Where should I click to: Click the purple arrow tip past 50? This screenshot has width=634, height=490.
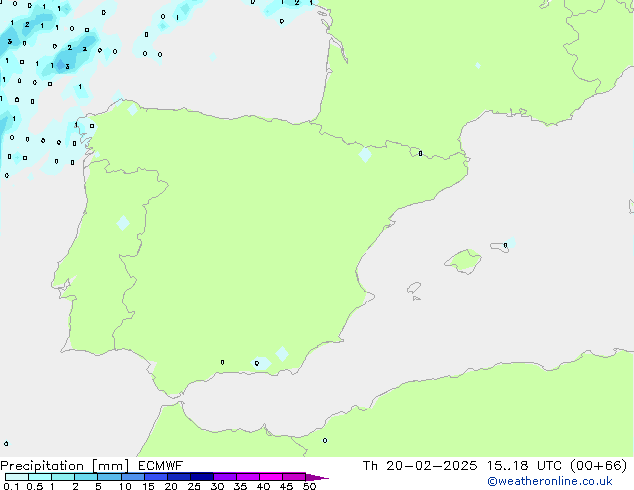coord(317,477)
